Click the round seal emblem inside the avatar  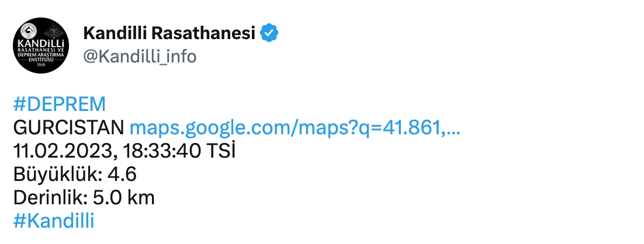[28, 32]
